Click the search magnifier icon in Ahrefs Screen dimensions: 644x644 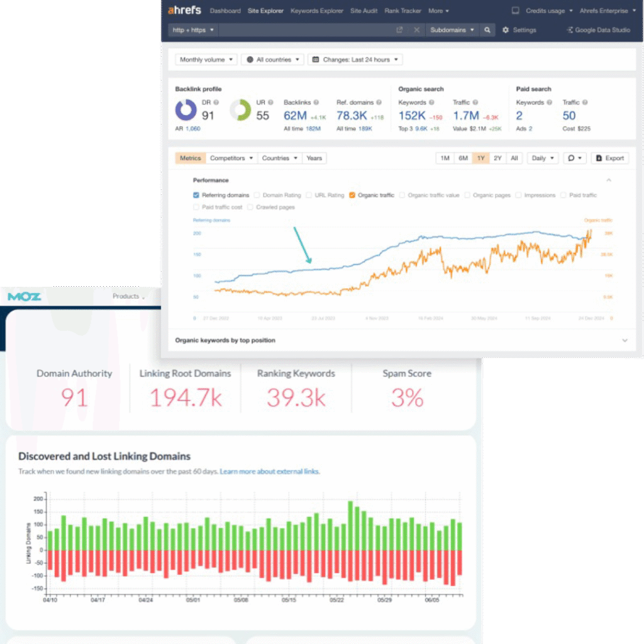[487, 30]
